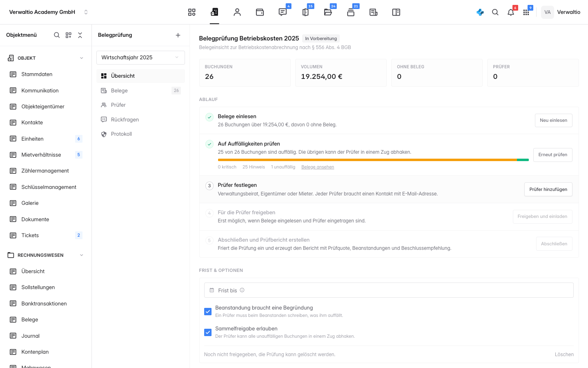Collapse the OBJEKT section
588x368 pixels.
tap(81, 58)
